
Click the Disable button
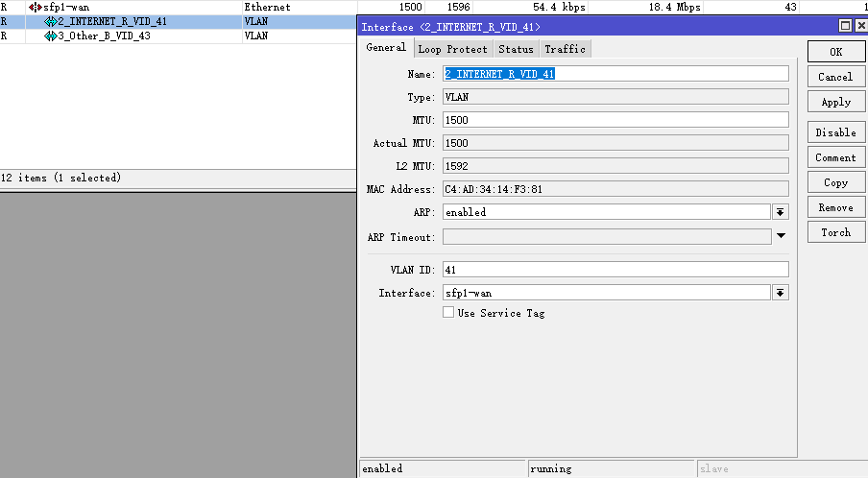coord(835,132)
